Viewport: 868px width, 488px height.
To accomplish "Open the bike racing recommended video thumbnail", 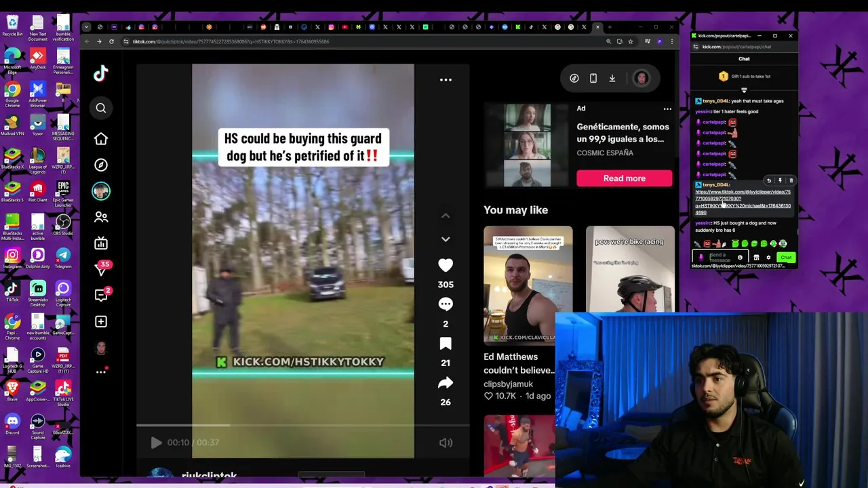I will tap(630, 268).
